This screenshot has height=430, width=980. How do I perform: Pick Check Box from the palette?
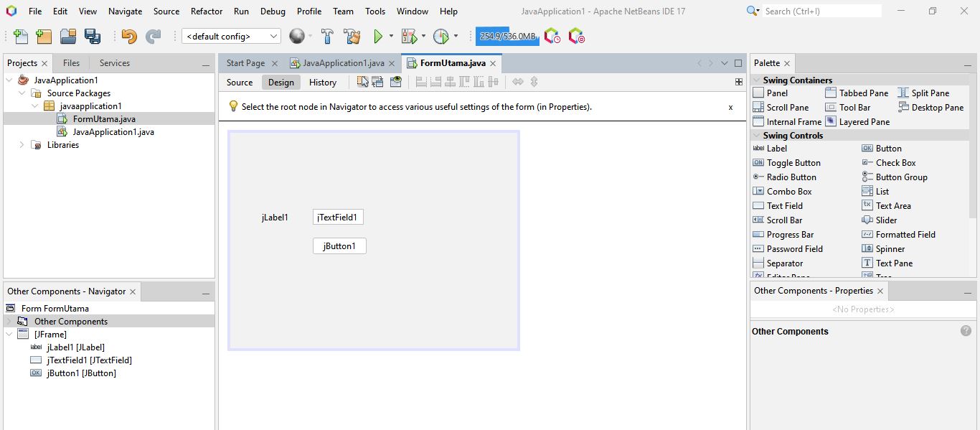pyautogui.click(x=895, y=163)
